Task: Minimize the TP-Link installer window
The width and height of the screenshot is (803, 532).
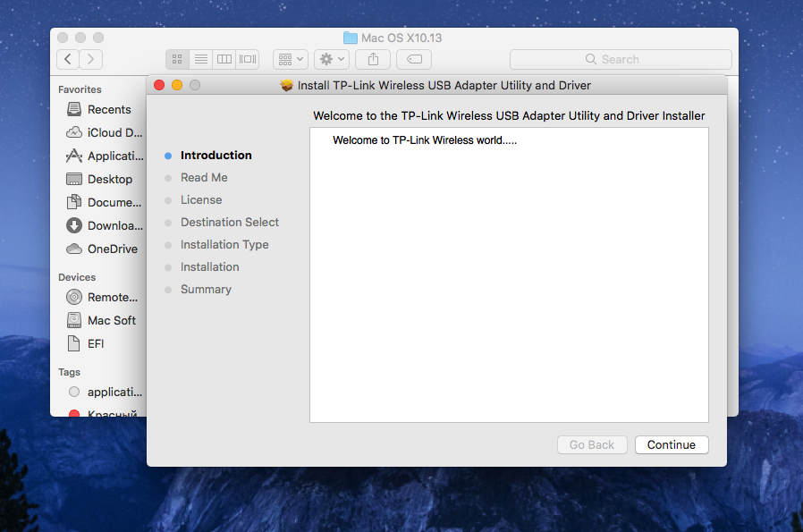Action: [x=177, y=85]
